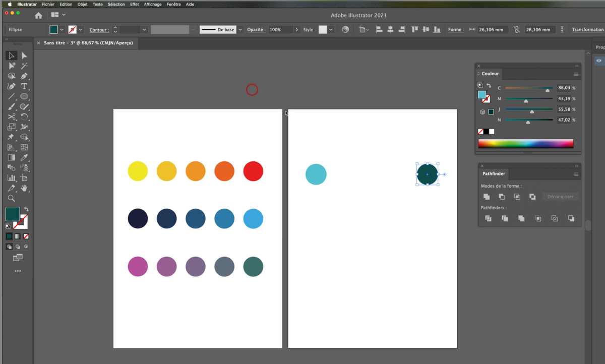Open the stroke weight dropdown
The image size is (605, 364).
[x=144, y=30]
